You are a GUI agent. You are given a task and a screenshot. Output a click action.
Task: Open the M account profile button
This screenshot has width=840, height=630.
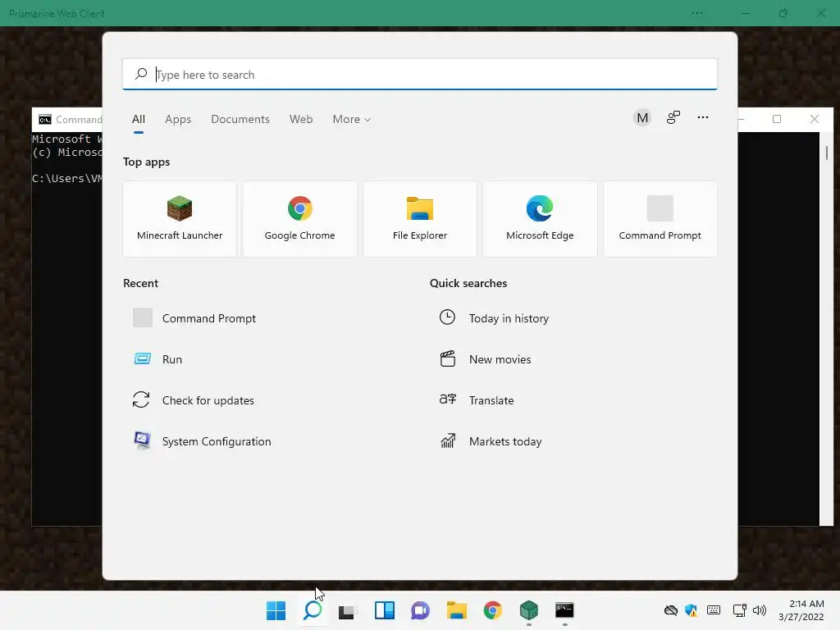click(642, 118)
